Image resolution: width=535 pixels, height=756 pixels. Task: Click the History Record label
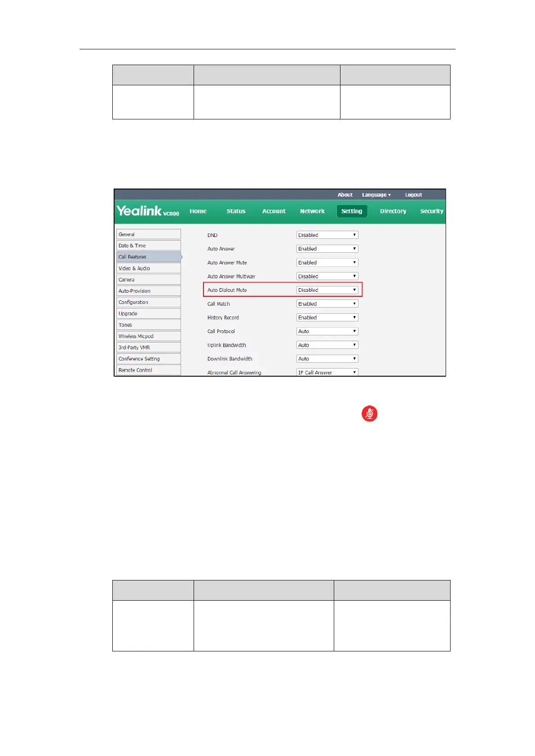(x=223, y=318)
